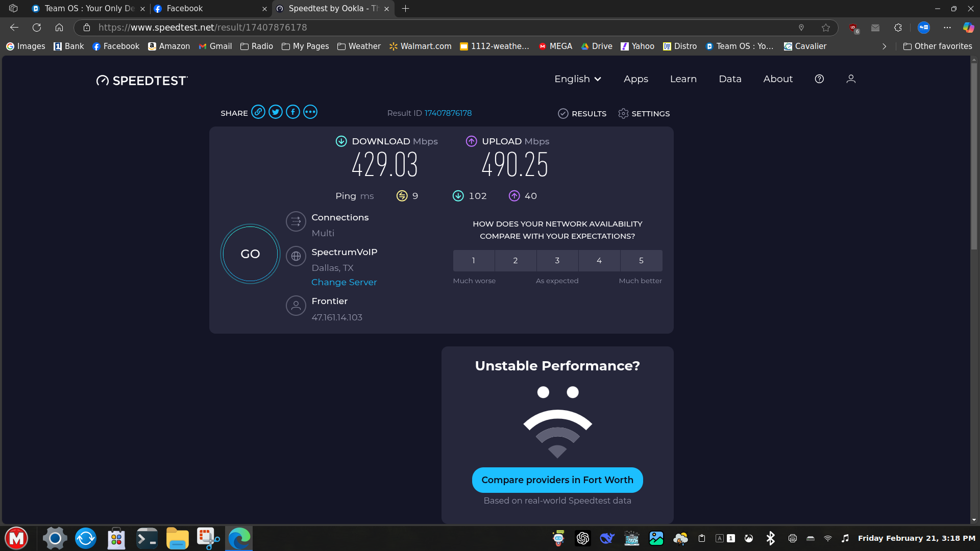980x551 pixels.
Task: Open the Learn menu item
Action: pos(683,79)
